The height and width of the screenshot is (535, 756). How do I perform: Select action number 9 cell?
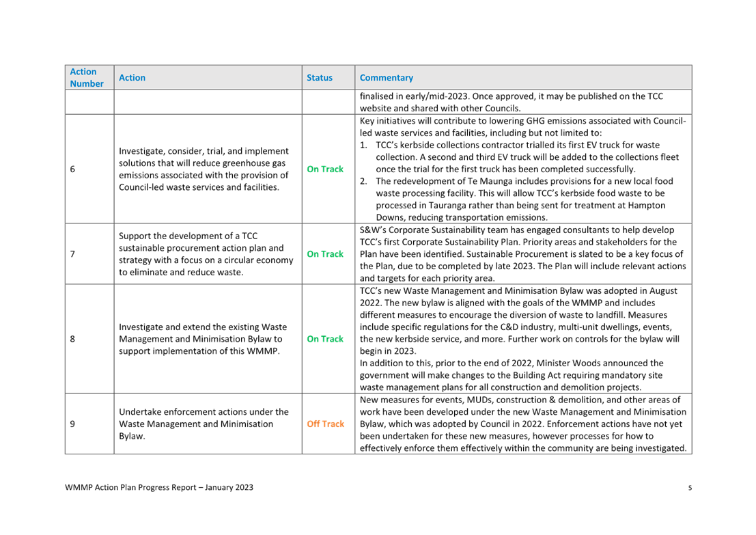[x=89, y=424]
